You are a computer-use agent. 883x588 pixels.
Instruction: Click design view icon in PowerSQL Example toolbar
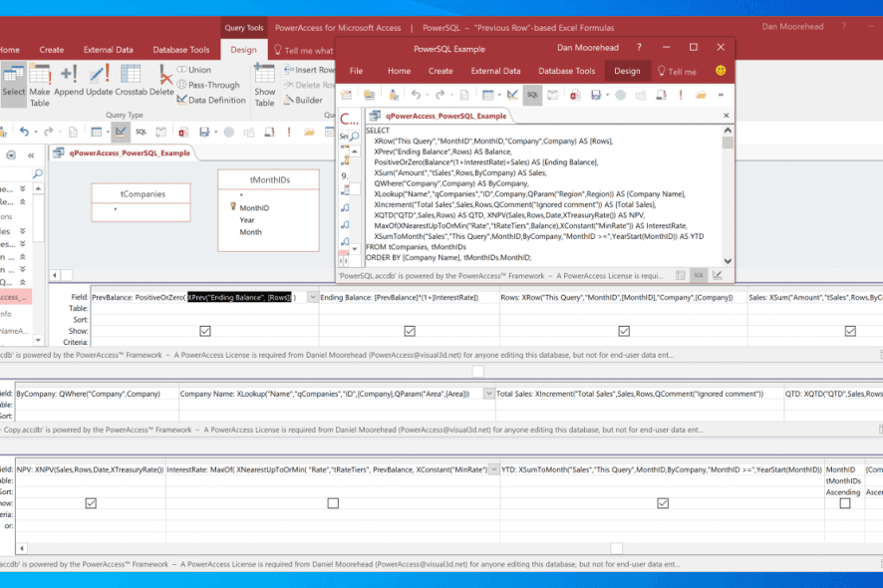[x=512, y=95]
